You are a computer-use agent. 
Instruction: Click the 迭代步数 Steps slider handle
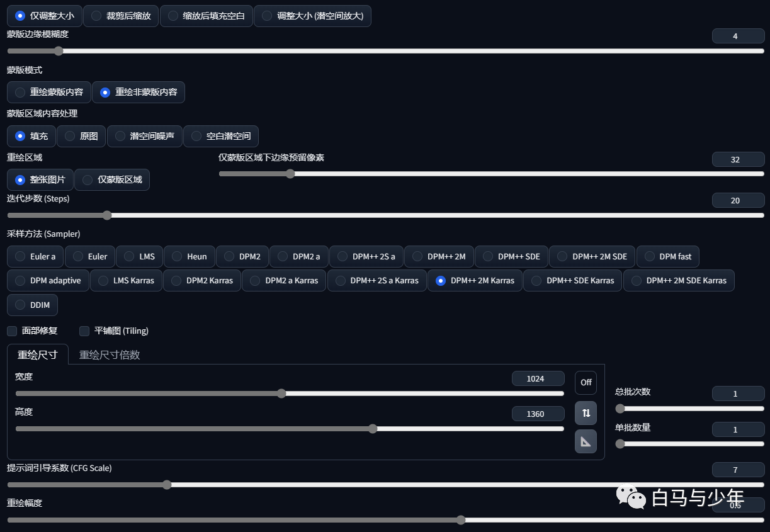pyautogui.click(x=107, y=215)
